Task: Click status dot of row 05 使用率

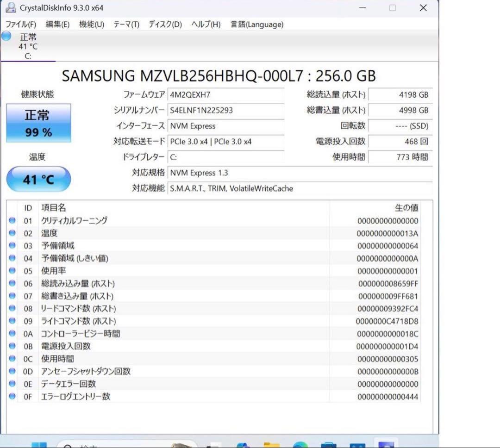Action: click(x=12, y=271)
